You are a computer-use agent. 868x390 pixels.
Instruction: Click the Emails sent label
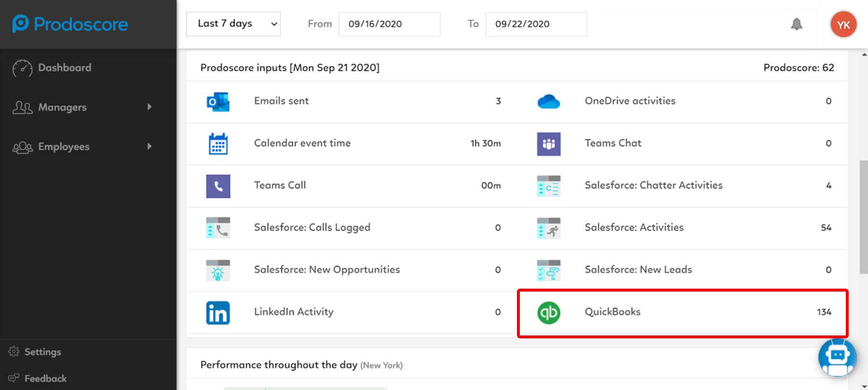[x=281, y=101]
